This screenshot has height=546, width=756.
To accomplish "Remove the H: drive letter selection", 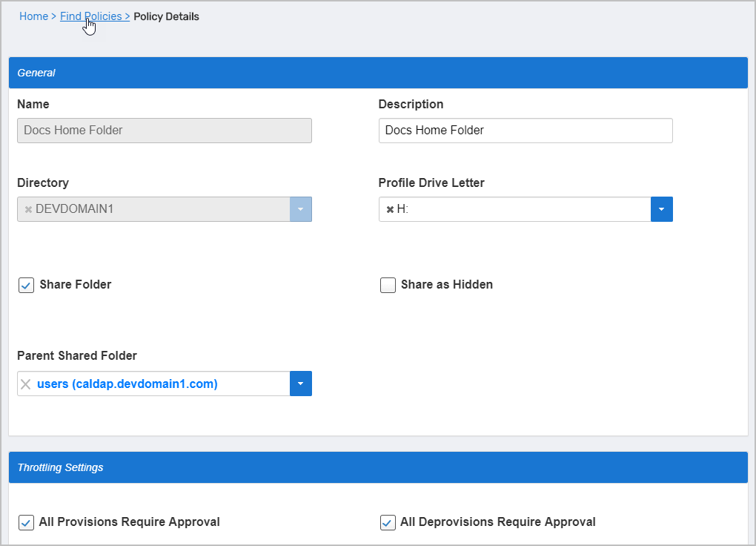I will tap(390, 210).
